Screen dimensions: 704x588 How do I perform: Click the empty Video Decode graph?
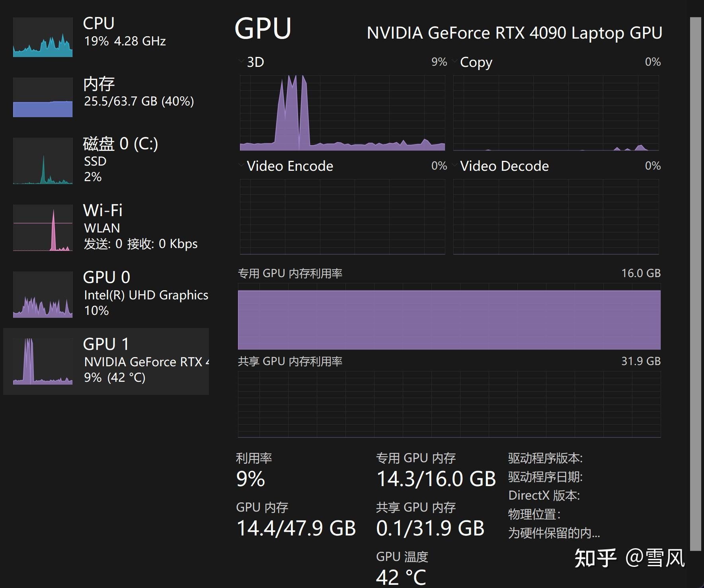[556, 217]
